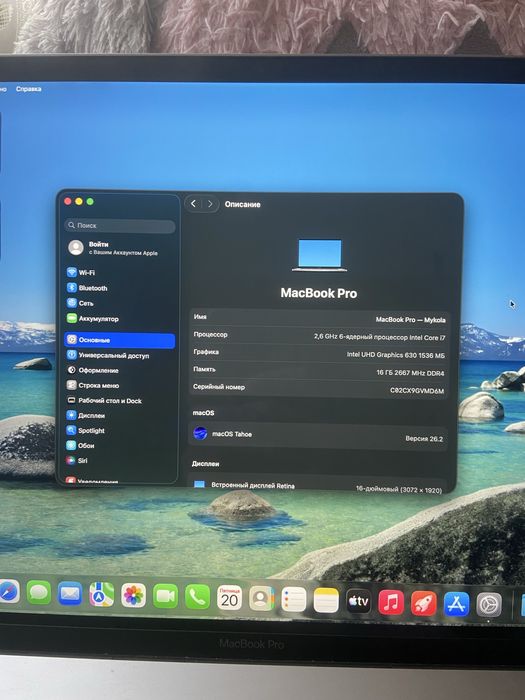Minimize the settings window with yellow button
525x700 pixels.
[x=79, y=201]
